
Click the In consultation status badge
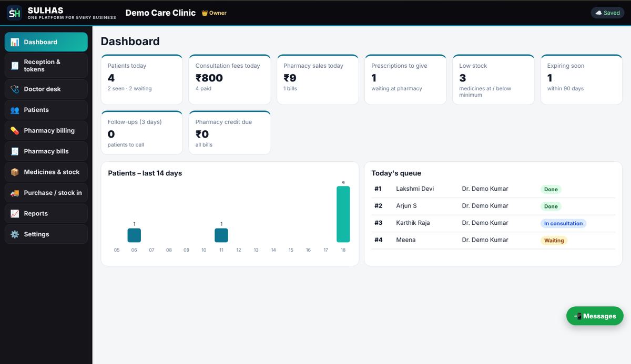(x=563, y=223)
